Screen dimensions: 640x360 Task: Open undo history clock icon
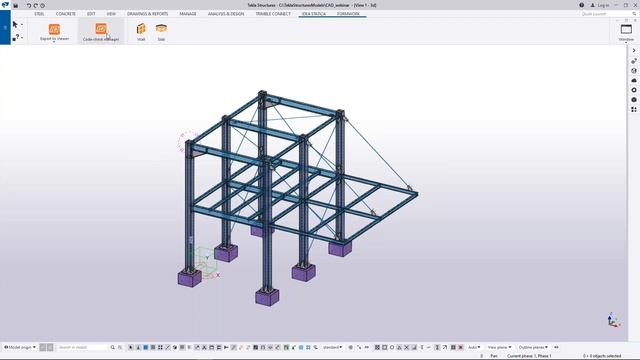tap(42, 5)
